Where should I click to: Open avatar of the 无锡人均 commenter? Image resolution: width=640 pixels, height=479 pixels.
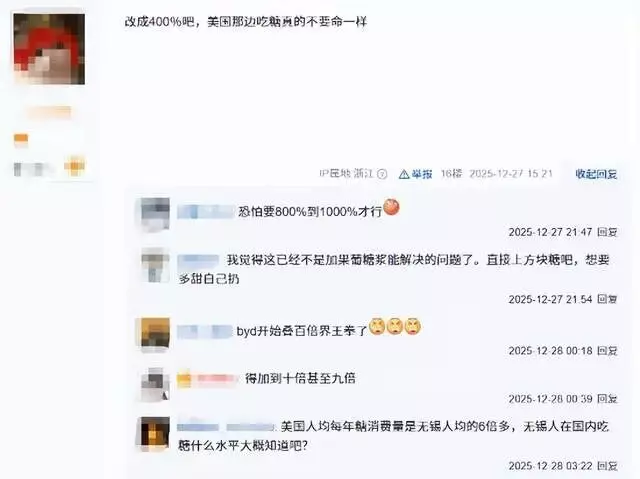click(x=155, y=433)
